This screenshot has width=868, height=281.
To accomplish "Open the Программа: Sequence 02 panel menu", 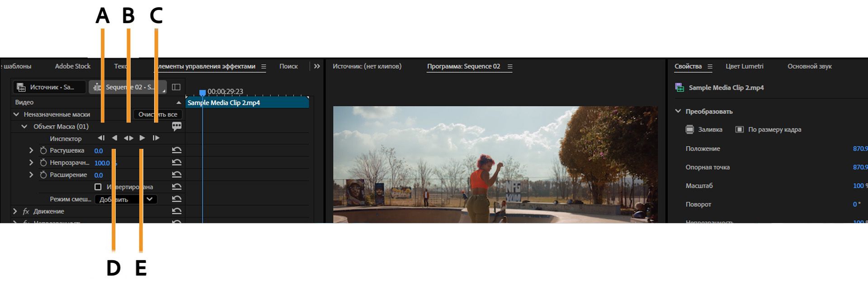I will coord(510,67).
